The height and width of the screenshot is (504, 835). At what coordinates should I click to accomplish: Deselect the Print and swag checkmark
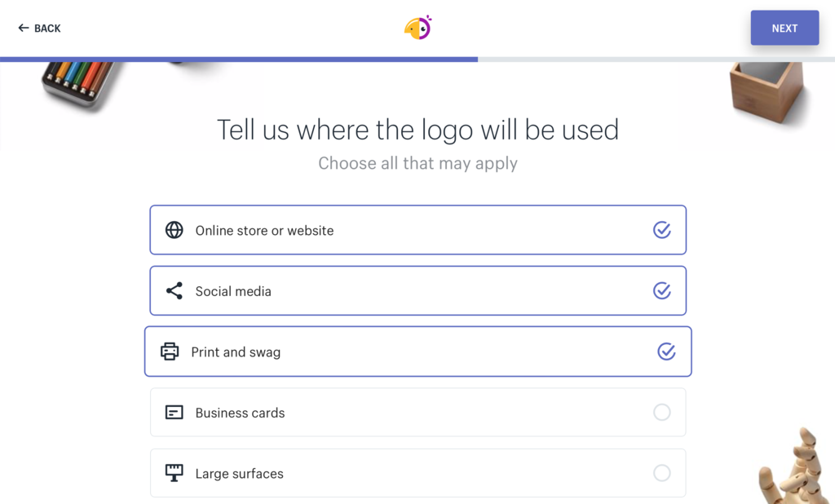pos(666,351)
